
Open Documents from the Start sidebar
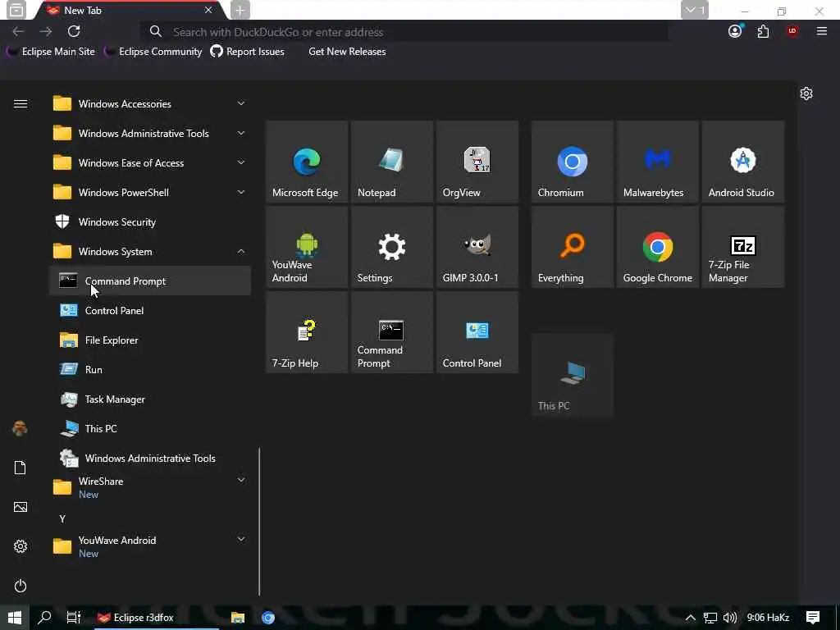pyautogui.click(x=21, y=468)
